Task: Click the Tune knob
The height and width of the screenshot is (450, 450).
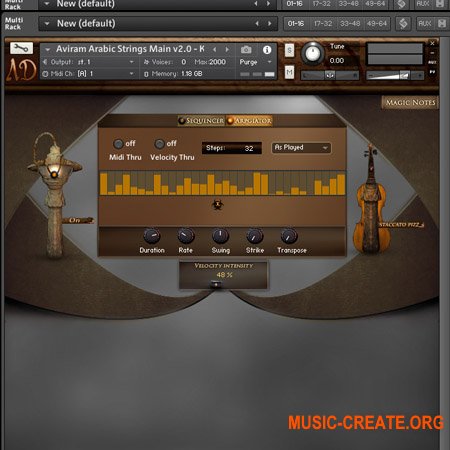Action: (x=313, y=53)
